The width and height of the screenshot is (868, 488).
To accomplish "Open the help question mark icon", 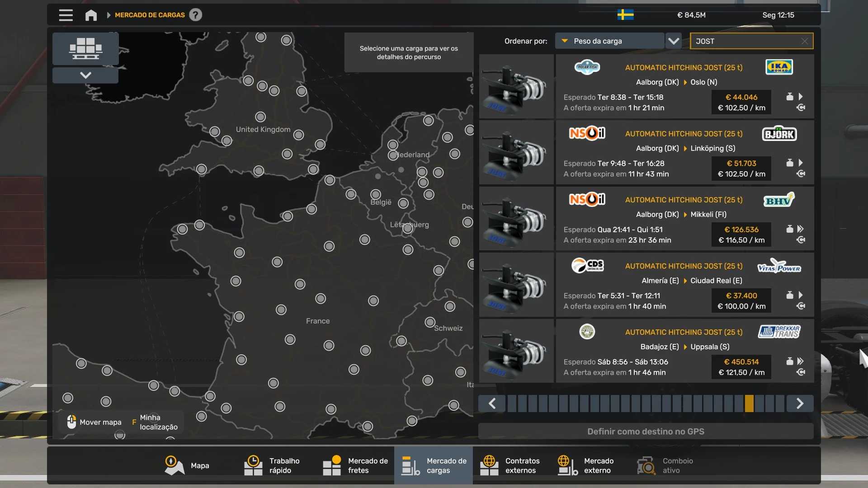I will [195, 15].
